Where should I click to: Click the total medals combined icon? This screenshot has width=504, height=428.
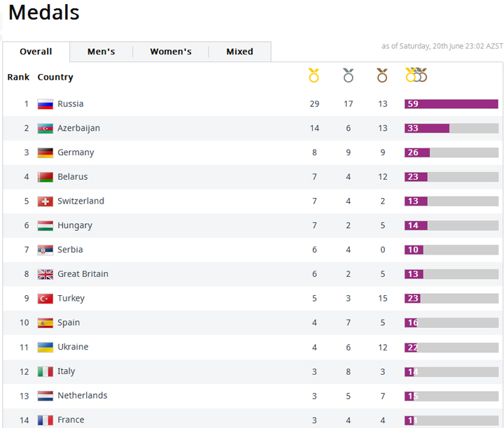(416, 76)
